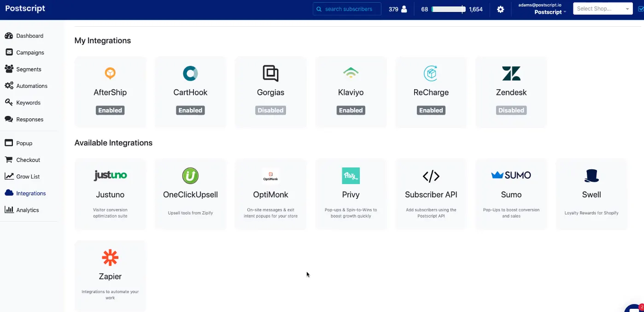Viewport: 644px width, 312px height.
Task: Open the Analytics menu item
Action: point(28,210)
